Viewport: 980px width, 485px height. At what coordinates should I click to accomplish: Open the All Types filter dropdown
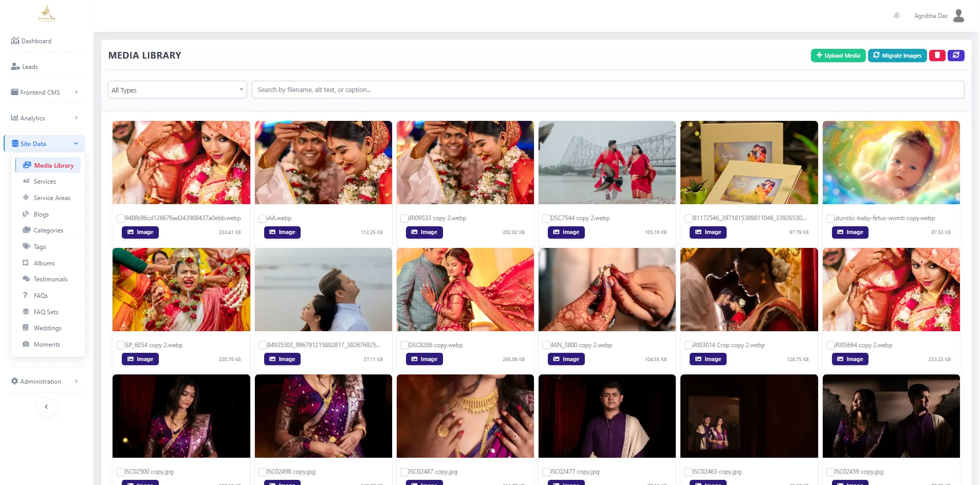(177, 90)
